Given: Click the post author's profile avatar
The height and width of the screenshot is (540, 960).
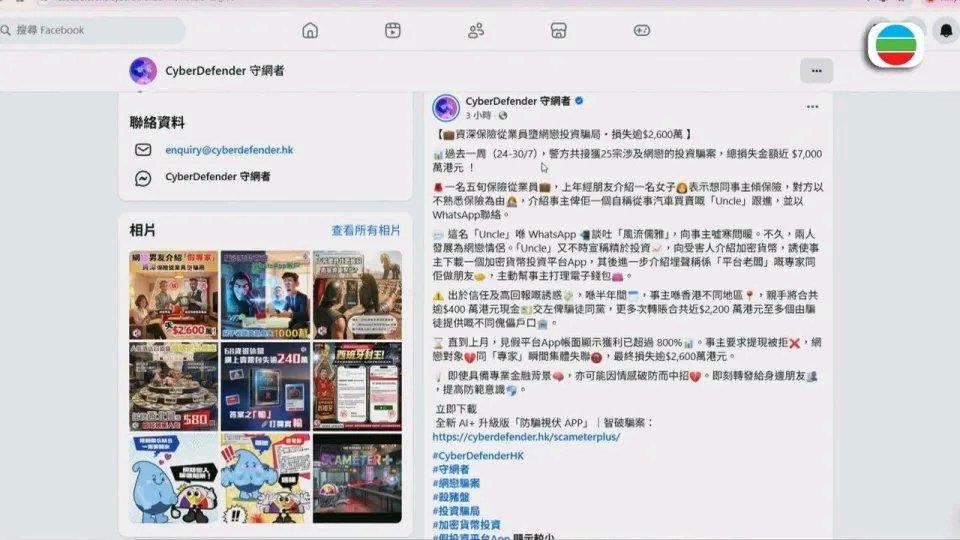Looking at the screenshot, I should (446, 108).
